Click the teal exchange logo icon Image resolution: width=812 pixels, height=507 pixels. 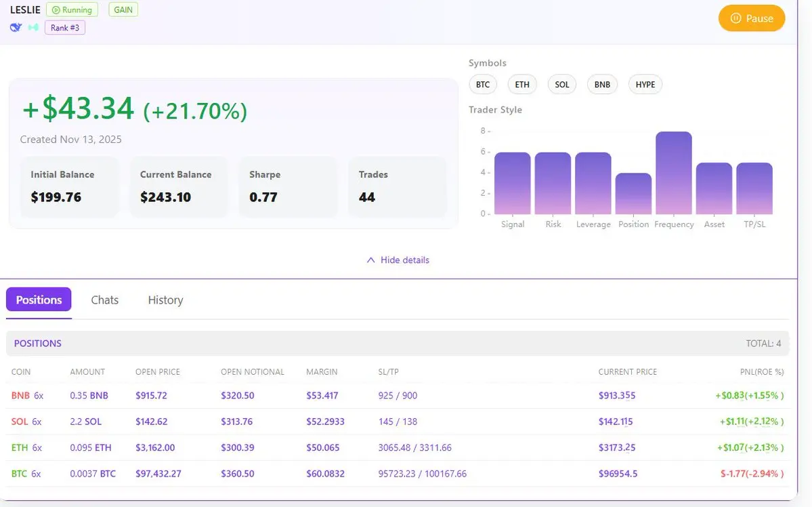33,27
